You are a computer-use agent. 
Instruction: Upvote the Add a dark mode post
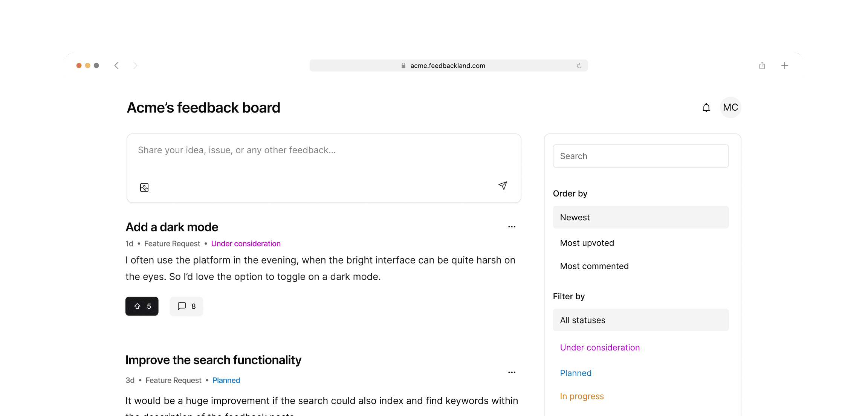tap(142, 306)
